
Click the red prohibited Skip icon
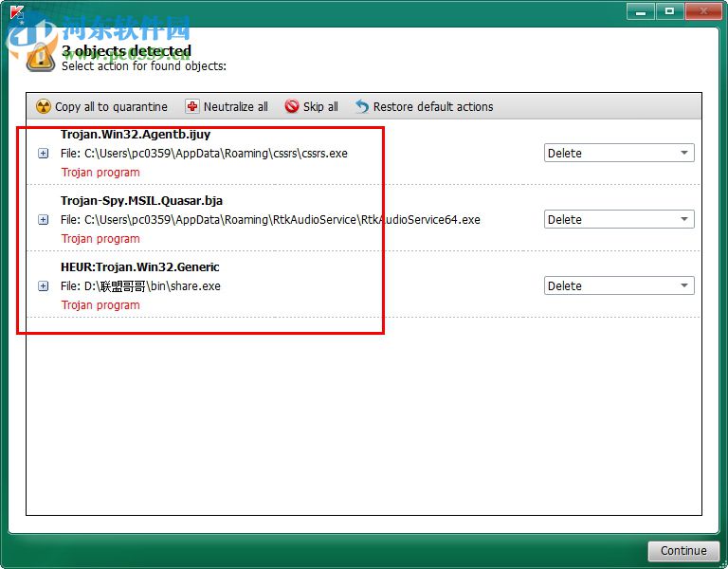292,106
